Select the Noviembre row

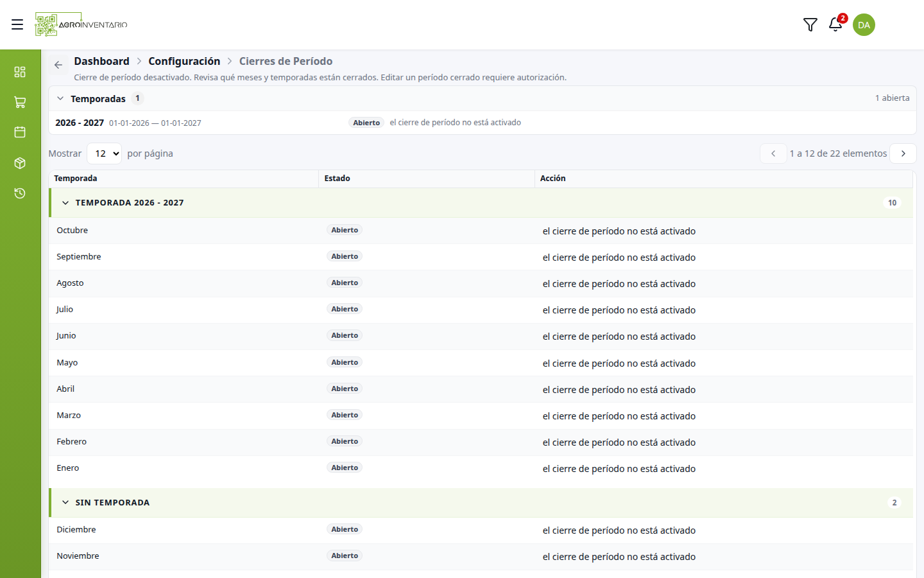tap(481, 556)
